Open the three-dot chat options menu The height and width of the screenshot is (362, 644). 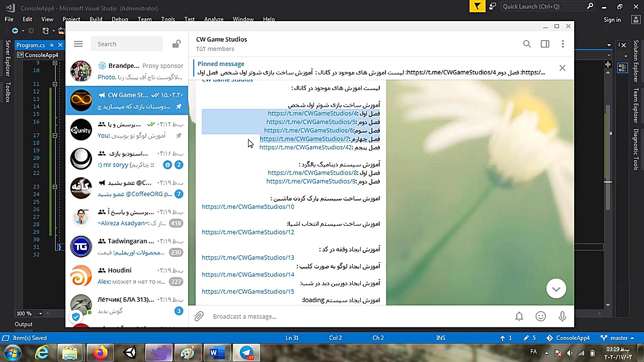click(562, 44)
